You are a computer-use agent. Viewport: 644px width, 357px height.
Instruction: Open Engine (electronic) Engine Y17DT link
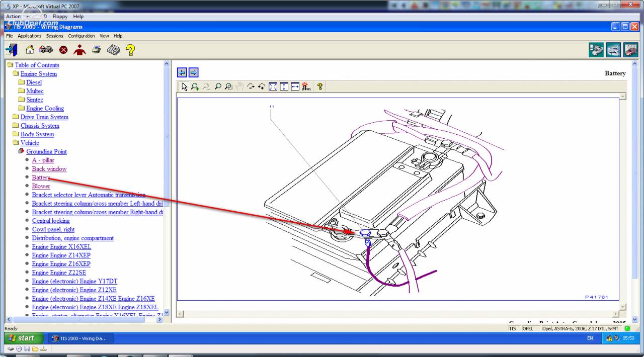[x=74, y=281]
